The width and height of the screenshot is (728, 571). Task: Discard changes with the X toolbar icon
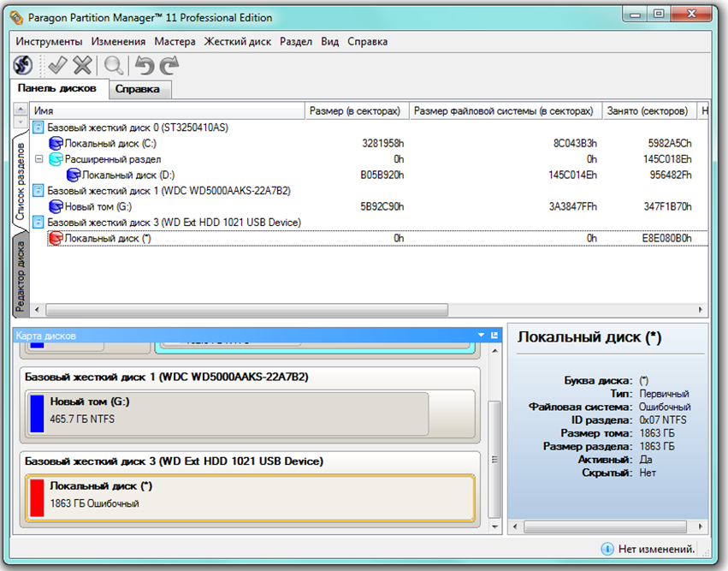(83, 65)
